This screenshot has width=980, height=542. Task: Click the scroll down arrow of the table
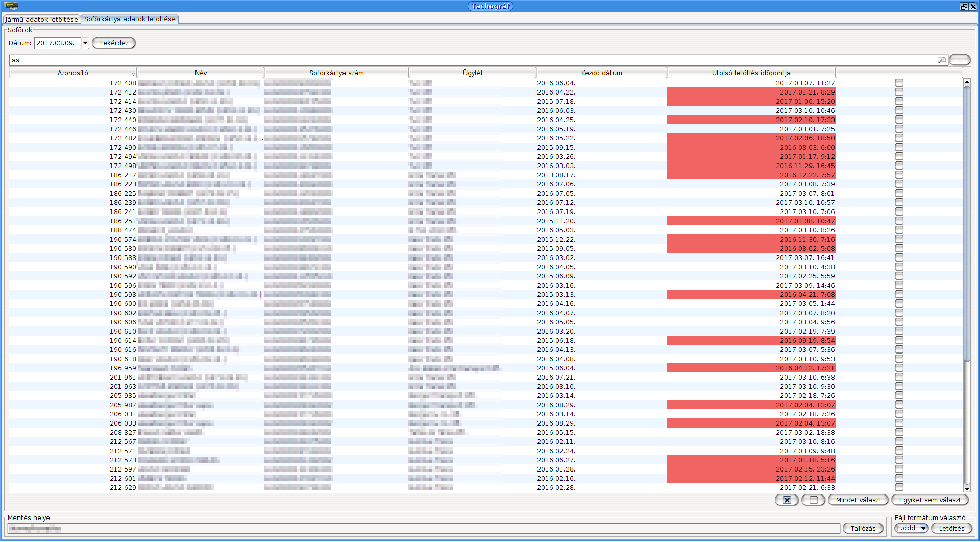tap(967, 489)
